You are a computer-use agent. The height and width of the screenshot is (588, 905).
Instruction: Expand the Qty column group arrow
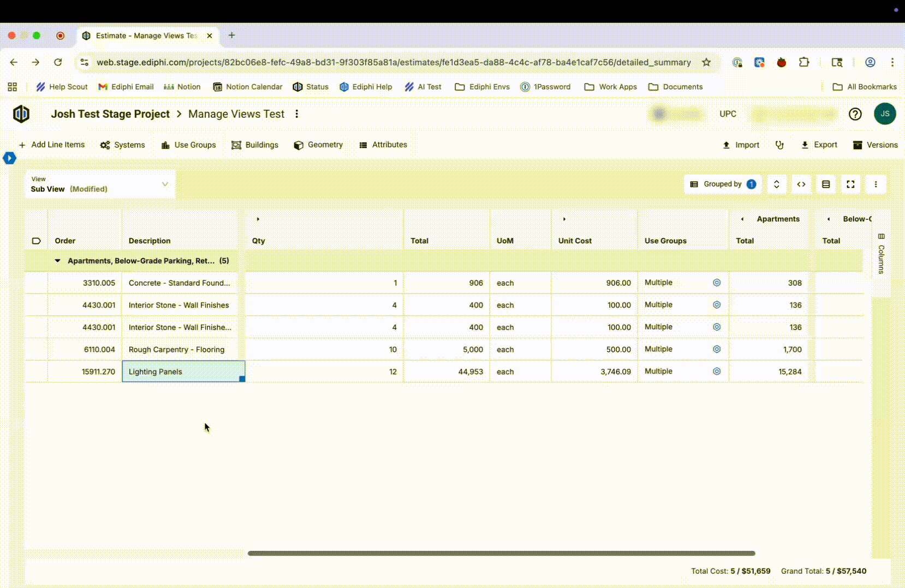[x=258, y=219]
